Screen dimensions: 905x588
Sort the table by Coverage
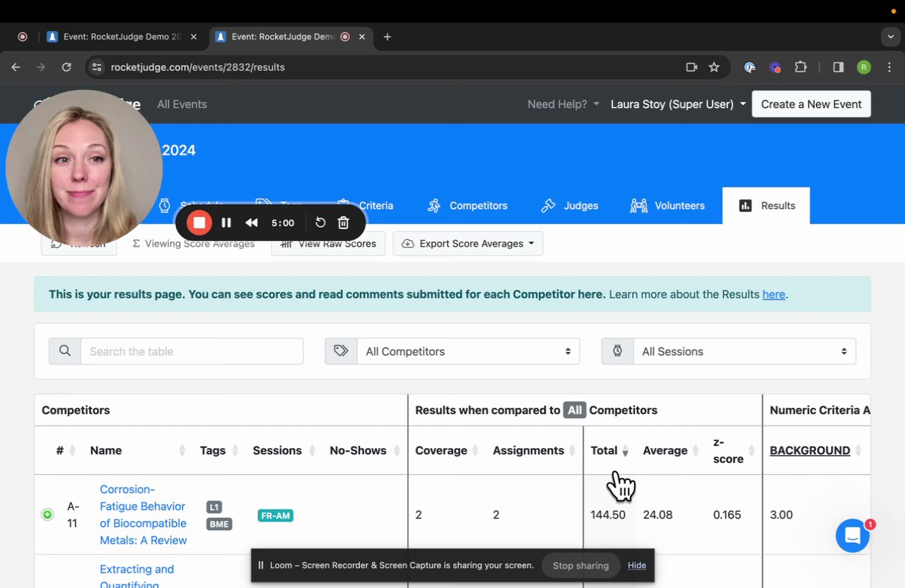(x=446, y=450)
